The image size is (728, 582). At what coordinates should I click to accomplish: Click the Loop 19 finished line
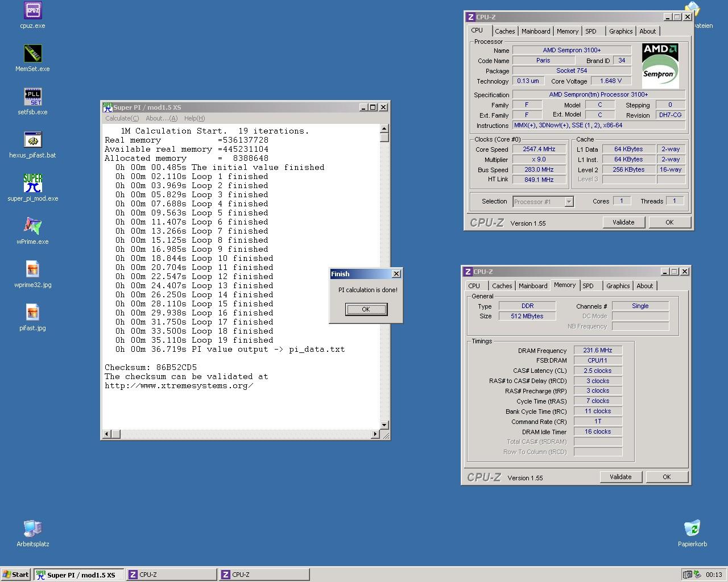(194, 340)
